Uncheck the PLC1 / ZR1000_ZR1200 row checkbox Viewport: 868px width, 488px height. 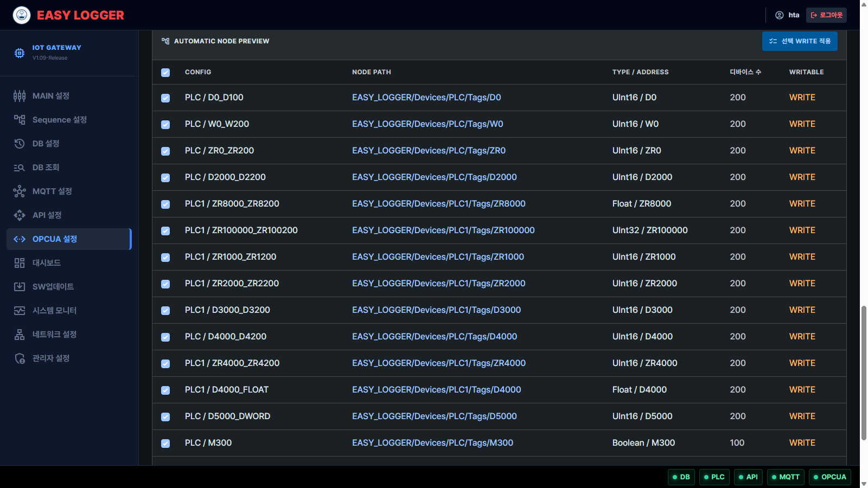165,258
